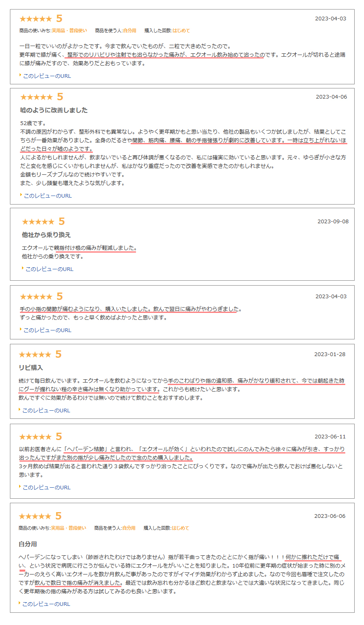Click the 嘘のように改善しました review title
364x625 pixels.
[x=54, y=110]
